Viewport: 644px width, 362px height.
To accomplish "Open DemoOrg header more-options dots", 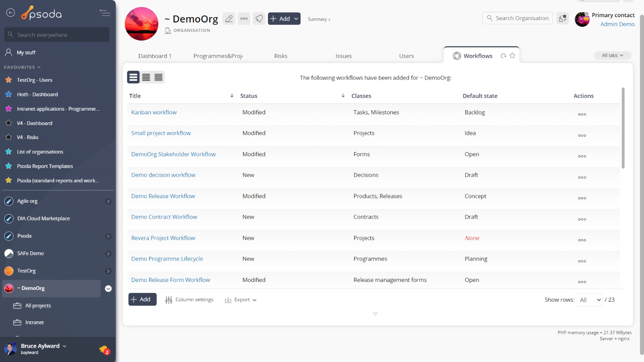I will 244,18.
